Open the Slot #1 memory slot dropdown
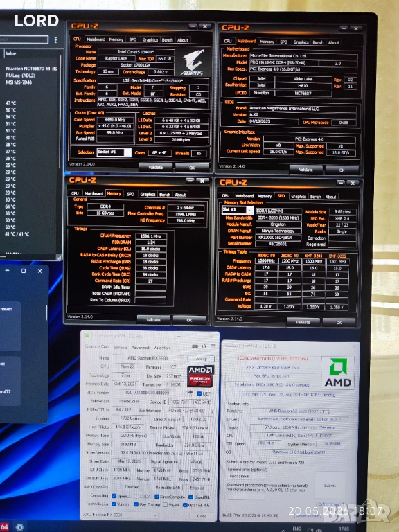 point(237,210)
